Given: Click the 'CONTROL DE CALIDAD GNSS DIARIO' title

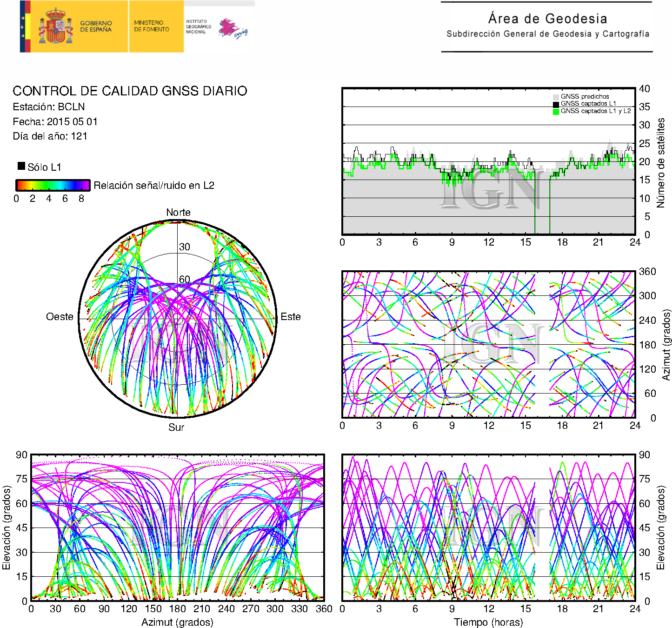Looking at the screenshot, I should coord(130,91).
